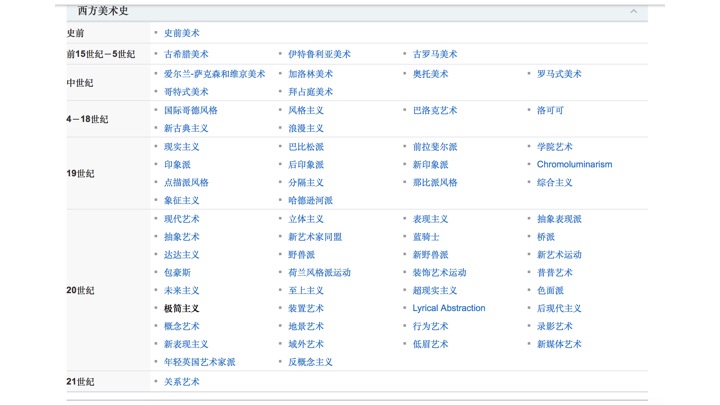Open the 普普艺术 link

tap(555, 273)
